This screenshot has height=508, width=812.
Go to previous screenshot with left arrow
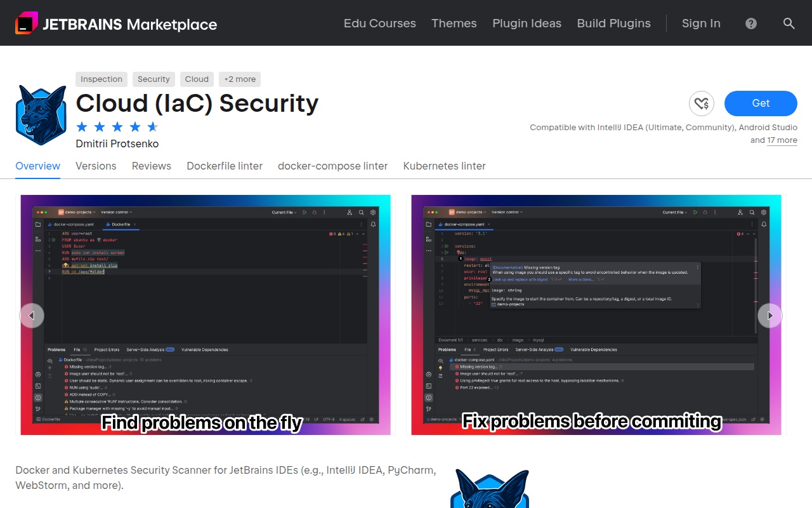(x=32, y=316)
